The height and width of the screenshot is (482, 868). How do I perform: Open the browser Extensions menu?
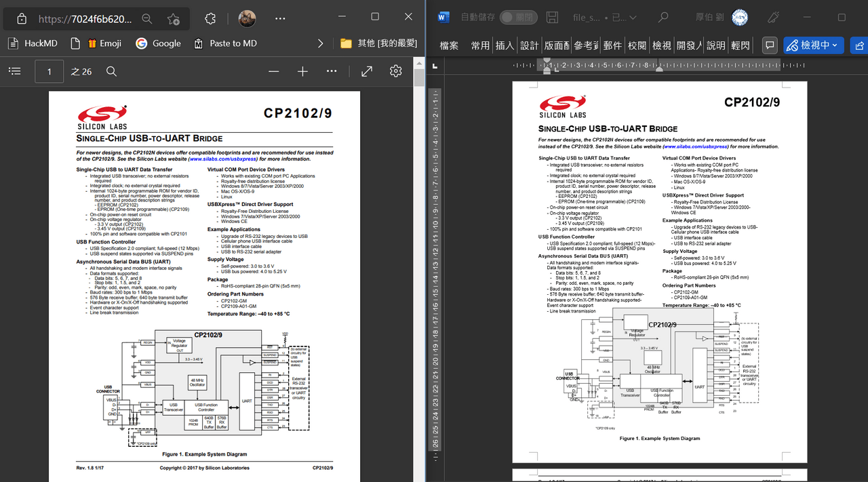coord(210,19)
